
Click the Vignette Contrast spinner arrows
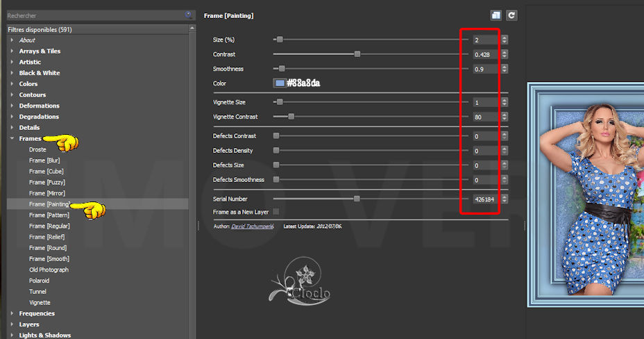pos(505,117)
